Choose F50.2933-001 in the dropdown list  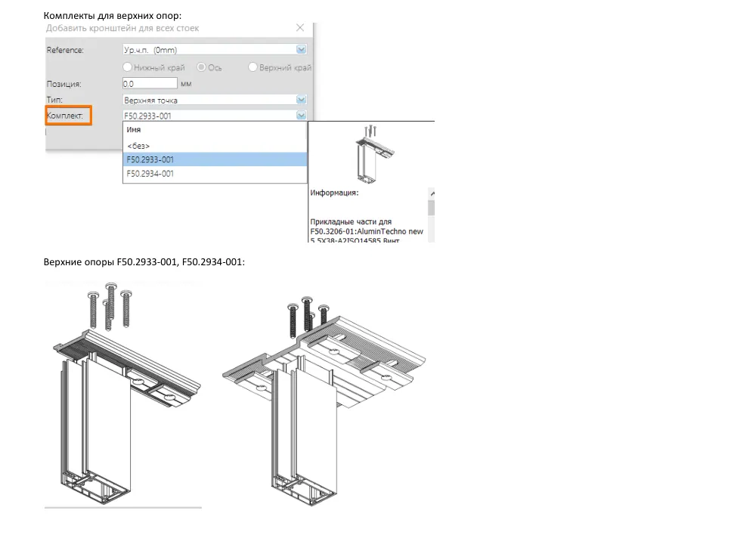(215, 159)
